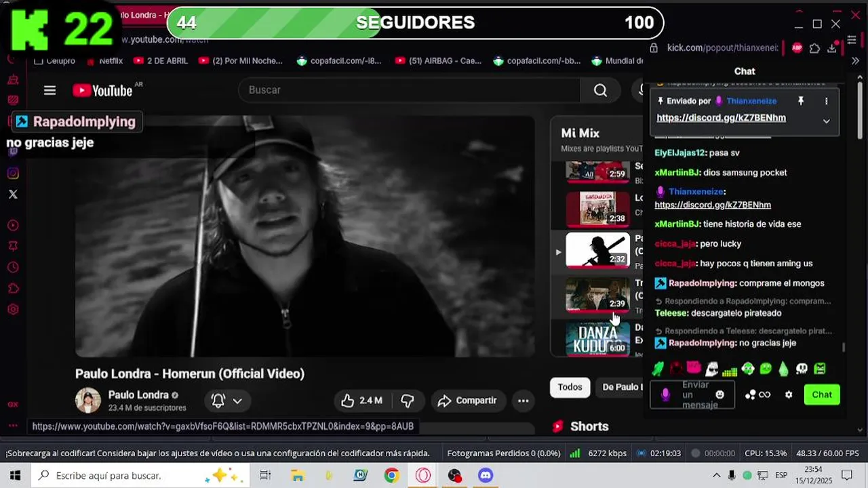Viewport: 868px width, 488px height.
Task: Open the 2 DE ABRIL bookmark
Action: point(160,60)
